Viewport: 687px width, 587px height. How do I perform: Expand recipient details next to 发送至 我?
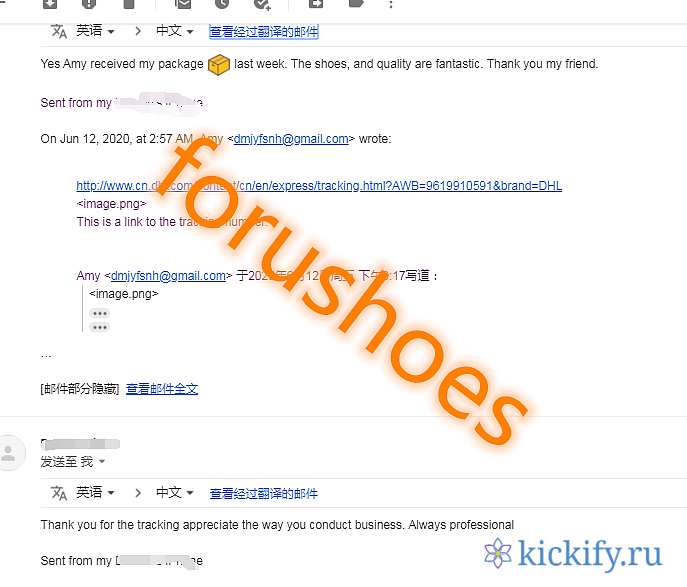coord(102,461)
